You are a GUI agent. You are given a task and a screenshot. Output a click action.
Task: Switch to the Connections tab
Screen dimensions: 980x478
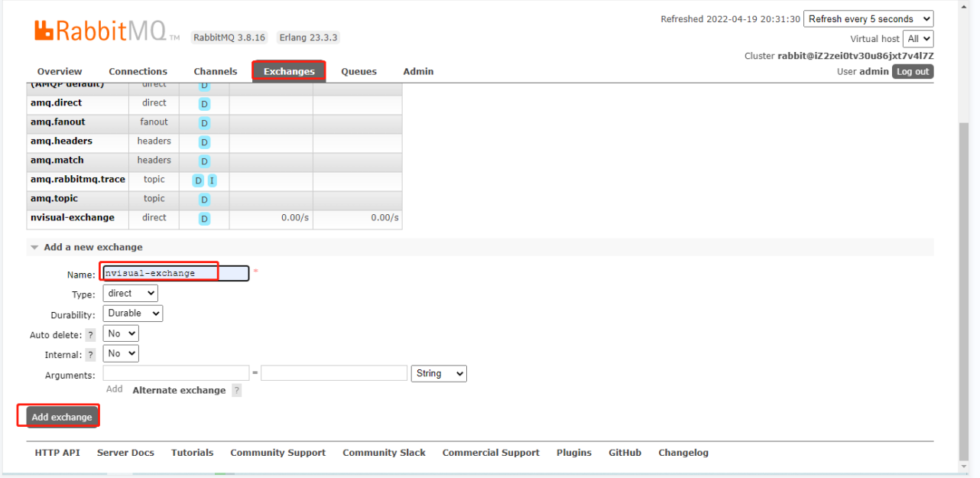click(x=138, y=71)
